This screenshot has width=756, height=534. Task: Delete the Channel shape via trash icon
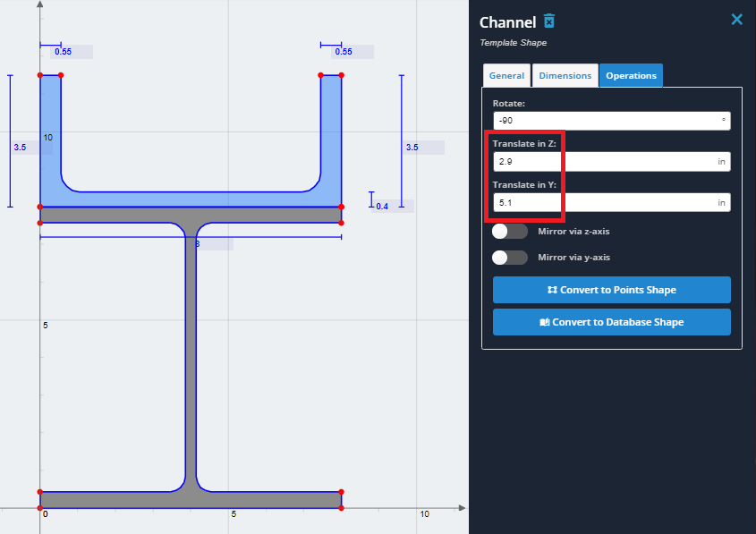[549, 21]
